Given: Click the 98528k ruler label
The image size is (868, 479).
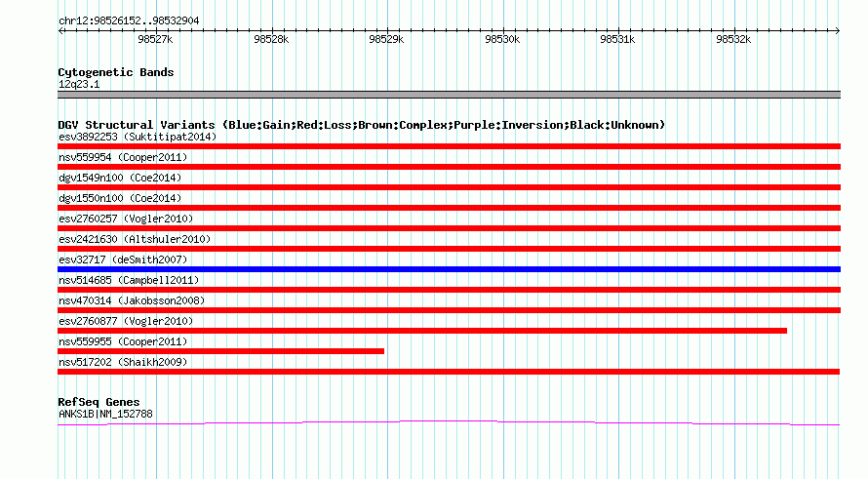Looking at the screenshot, I should [x=271, y=39].
